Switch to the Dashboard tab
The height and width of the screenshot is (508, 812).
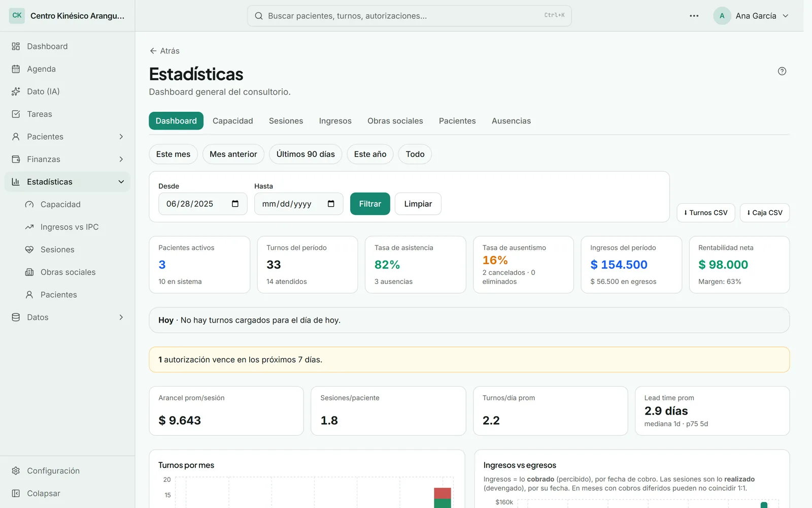point(176,121)
